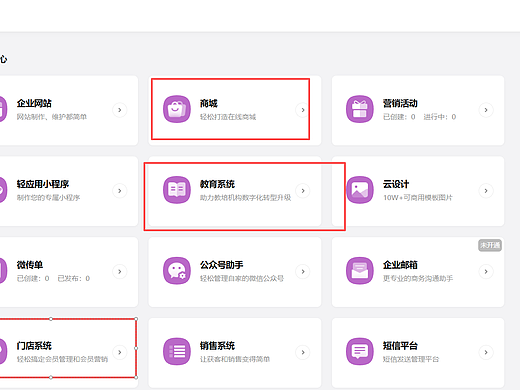520x390 pixels.
Task: Expand the 企业网站 card arrow
Action: coord(120,110)
